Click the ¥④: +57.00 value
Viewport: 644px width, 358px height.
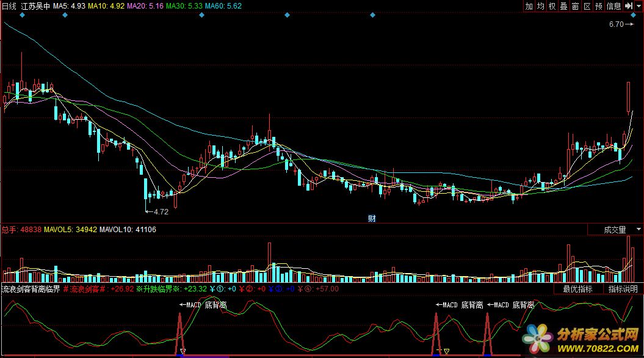318,289
